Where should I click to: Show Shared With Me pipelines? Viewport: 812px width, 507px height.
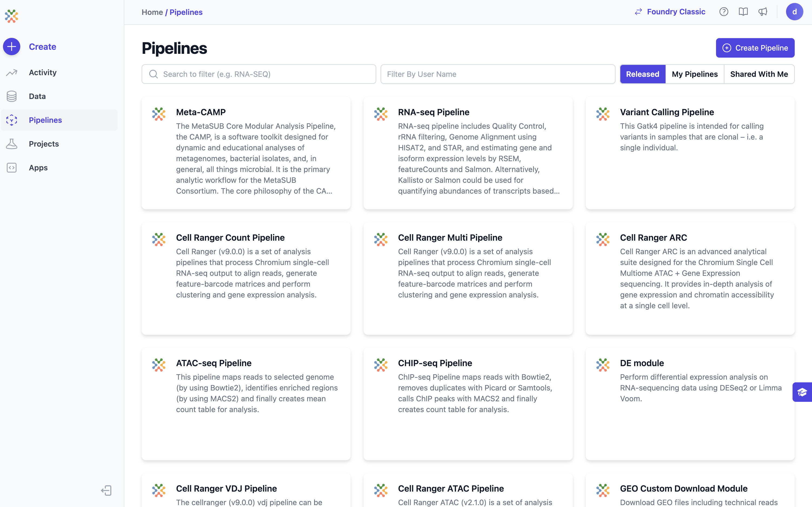point(759,74)
